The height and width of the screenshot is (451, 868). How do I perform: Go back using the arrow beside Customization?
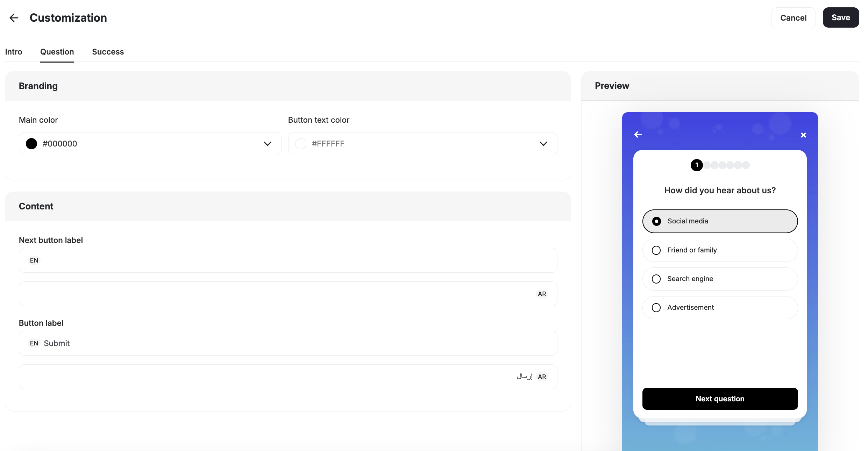tap(14, 18)
